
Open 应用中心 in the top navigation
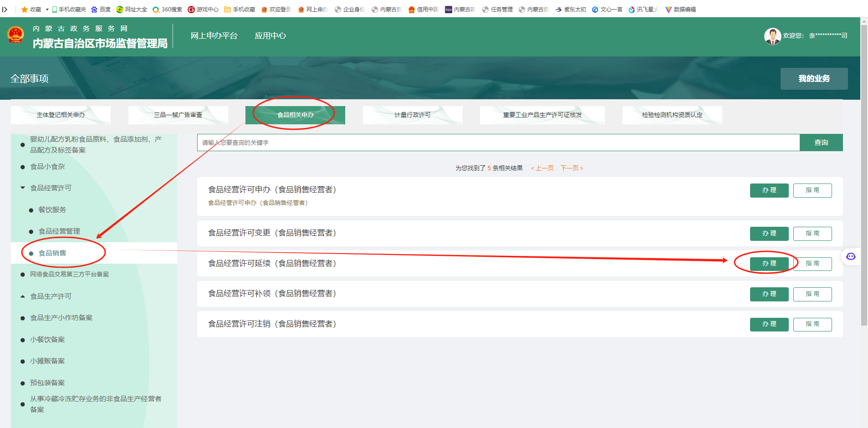270,36
